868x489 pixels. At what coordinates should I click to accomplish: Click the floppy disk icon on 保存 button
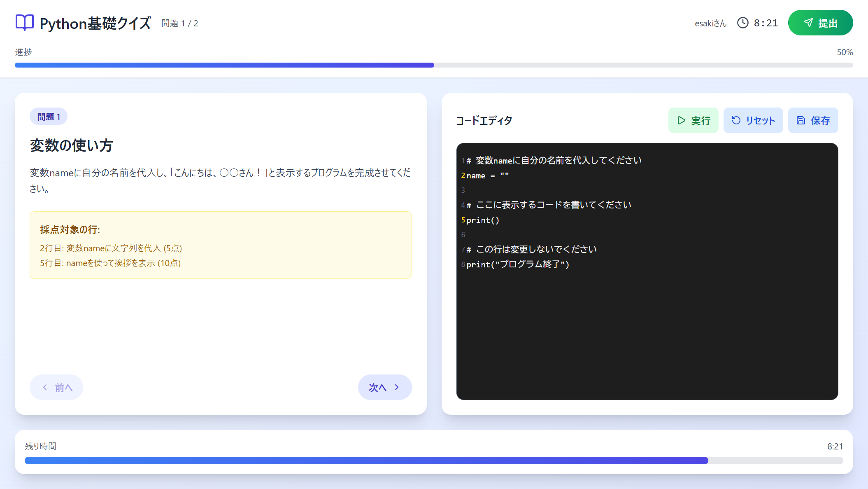(x=801, y=120)
